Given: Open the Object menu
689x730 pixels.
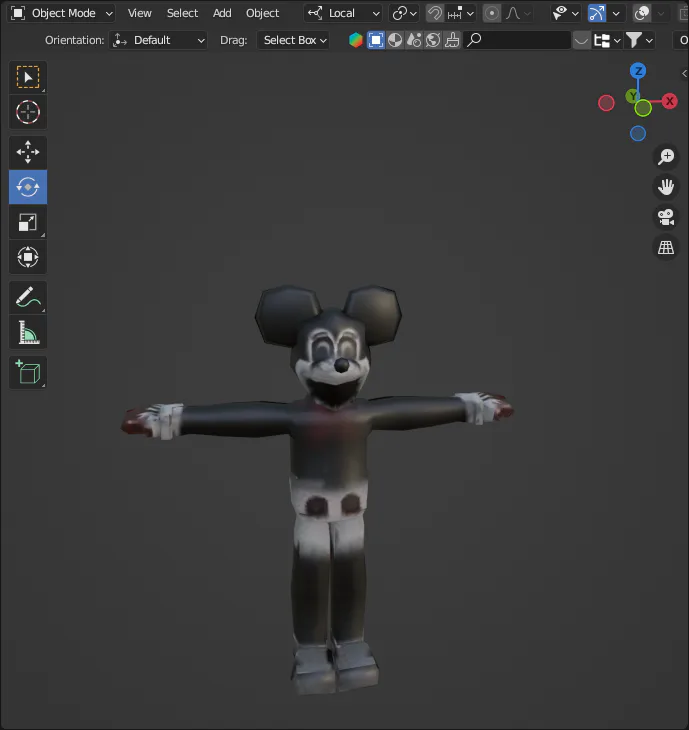Looking at the screenshot, I should coord(263,14).
